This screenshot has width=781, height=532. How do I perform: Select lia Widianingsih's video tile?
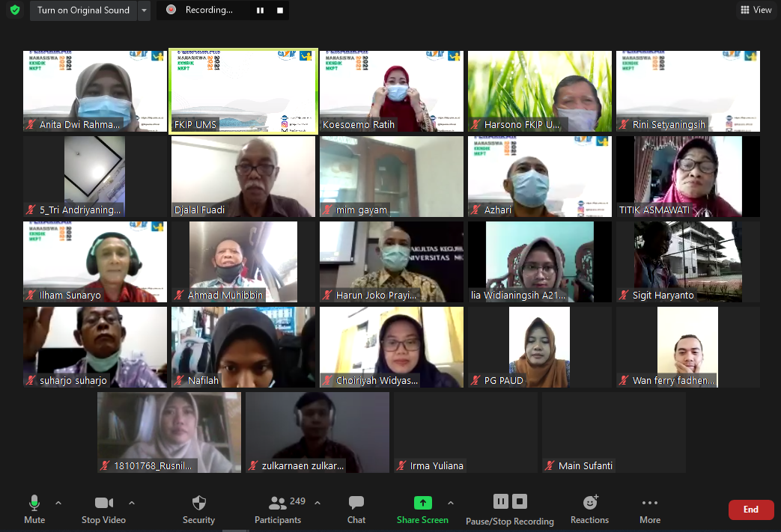pos(540,262)
